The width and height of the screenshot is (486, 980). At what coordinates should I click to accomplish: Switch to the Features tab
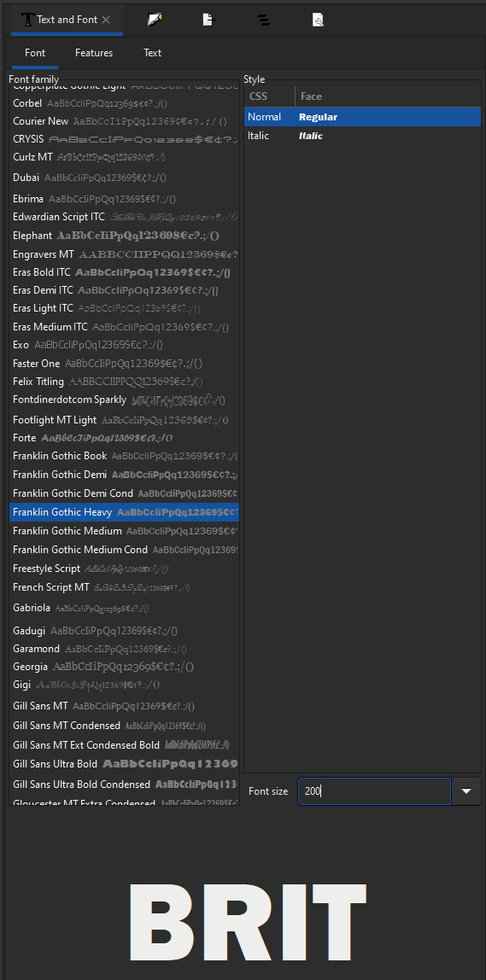tap(94, 53)
